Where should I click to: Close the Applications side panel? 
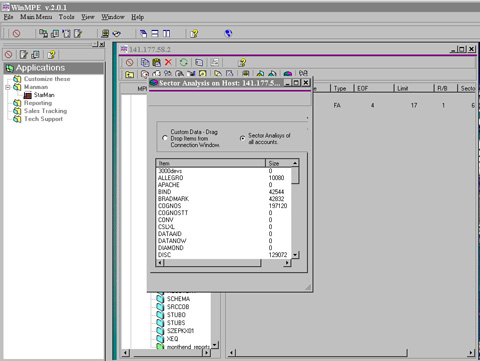pyautogui.click(x=102, y=44)
